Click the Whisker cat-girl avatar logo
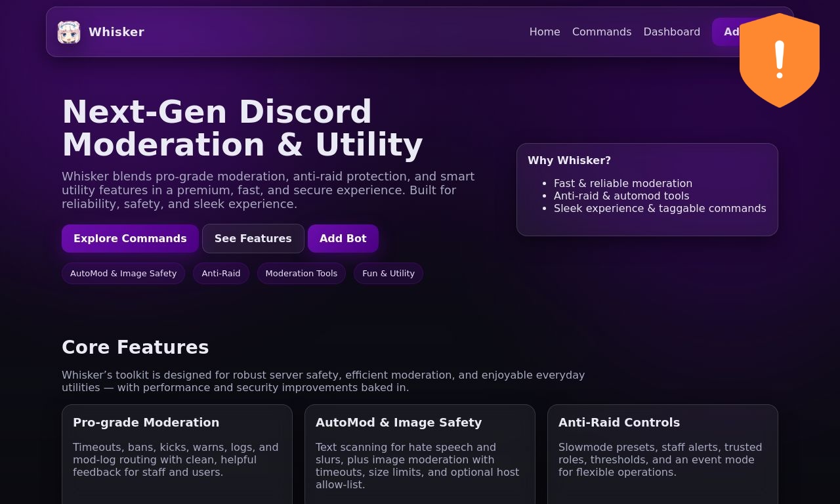This screenshot has width=840, height=504. (x=69, y=32)
